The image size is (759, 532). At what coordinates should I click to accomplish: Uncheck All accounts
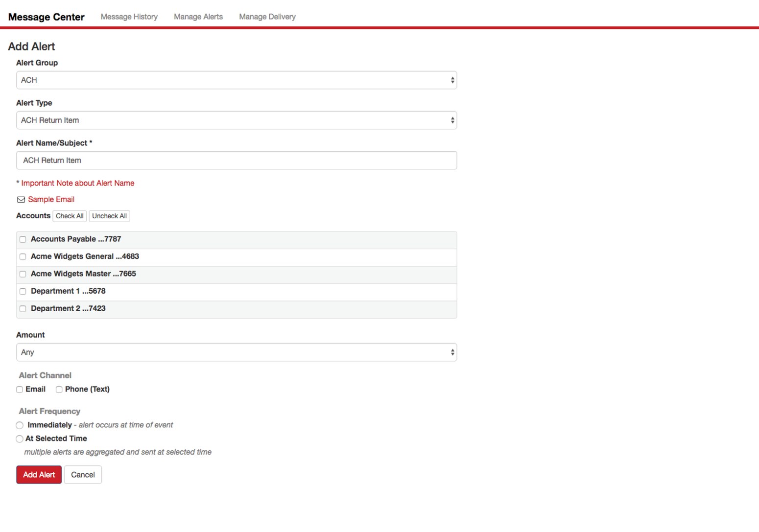[109, 216]
